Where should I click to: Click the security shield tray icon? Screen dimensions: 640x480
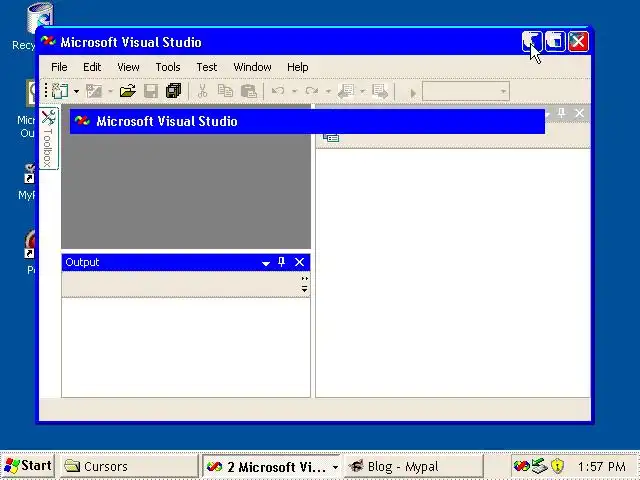click(x=557, y=466)
